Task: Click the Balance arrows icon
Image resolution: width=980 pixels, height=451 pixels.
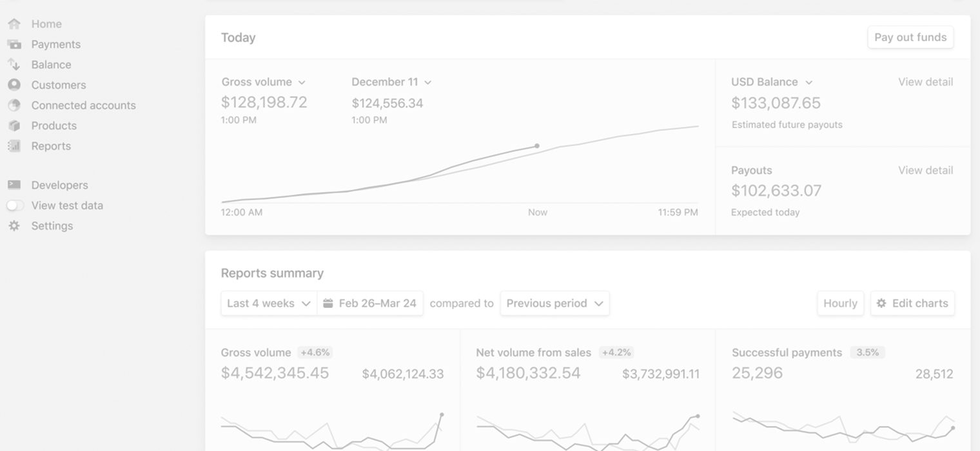Action: 14,64
